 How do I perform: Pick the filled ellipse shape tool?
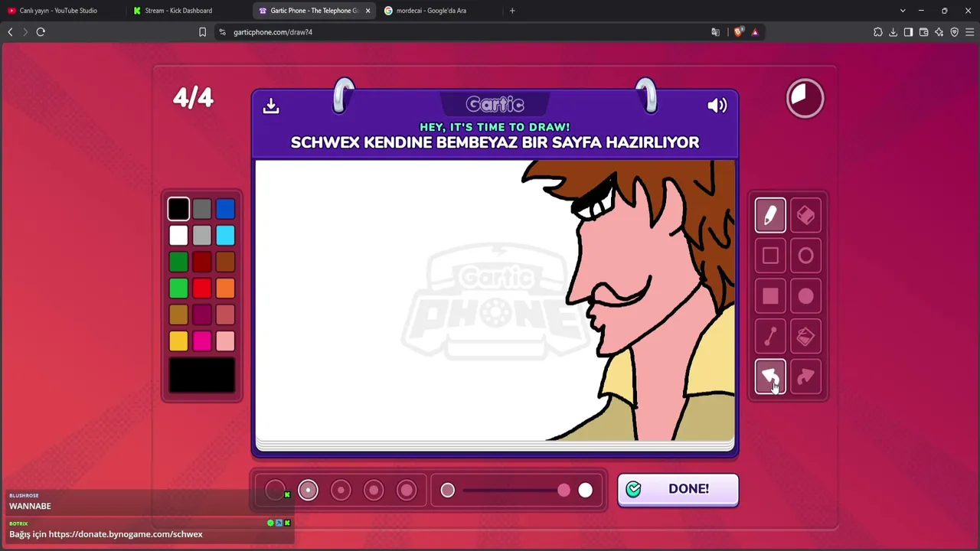(805, 296)
